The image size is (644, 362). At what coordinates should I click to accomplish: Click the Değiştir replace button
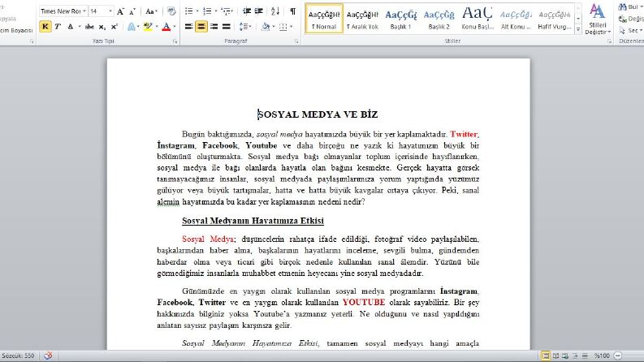[x=631, y=19]
